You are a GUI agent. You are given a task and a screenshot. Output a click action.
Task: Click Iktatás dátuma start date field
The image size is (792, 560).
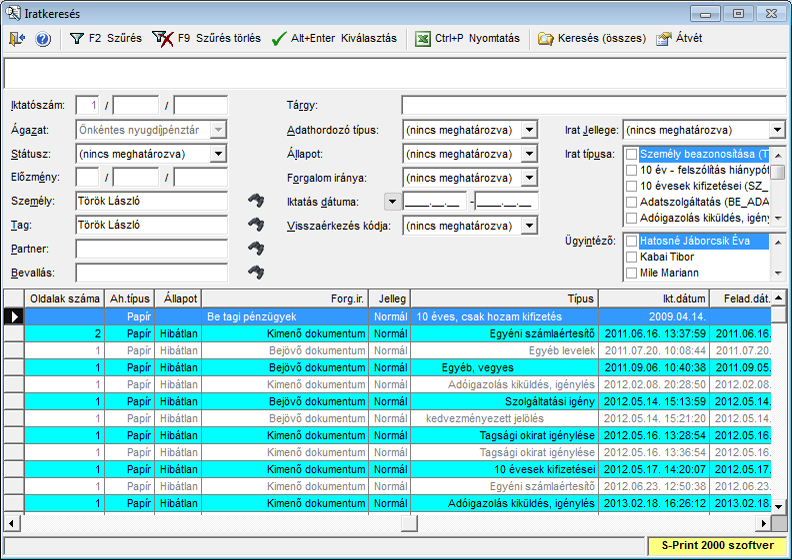point(435,202)
